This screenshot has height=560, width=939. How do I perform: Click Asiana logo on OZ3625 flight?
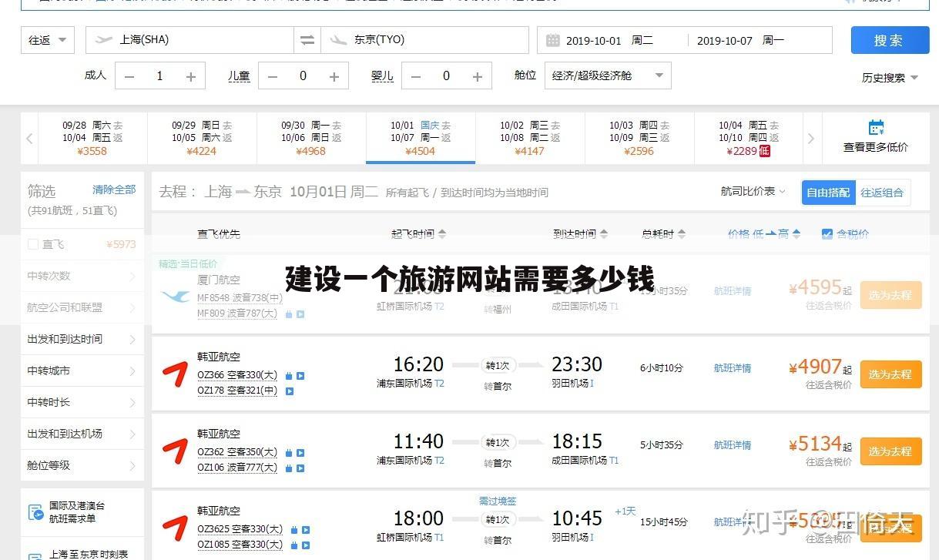pos(175,528)
